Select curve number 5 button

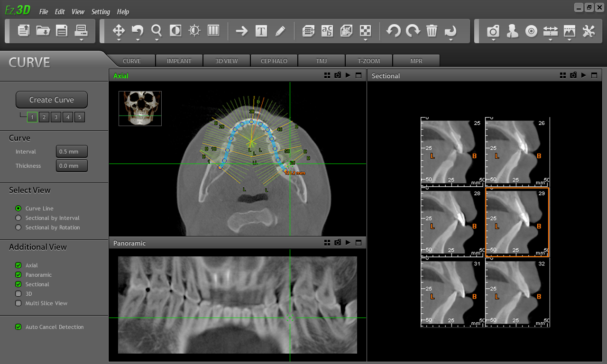coord(80,117)
